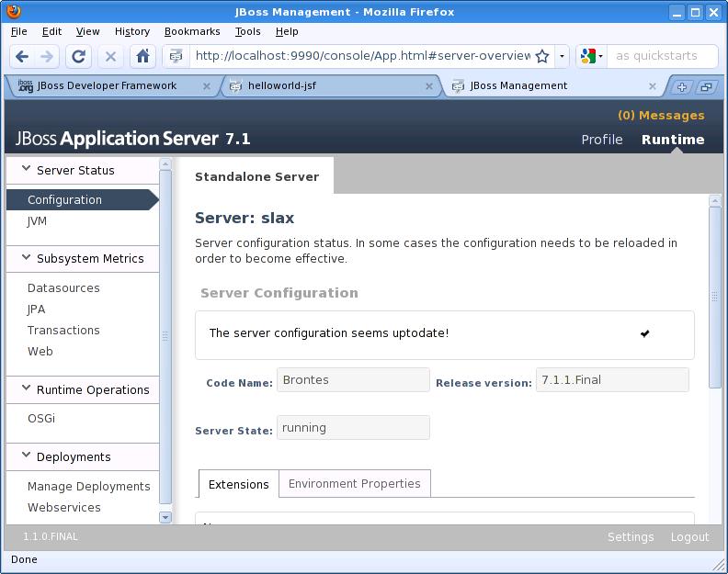Viewport: 728px width, 574px height.
Task: Close the JBoss Developer Framework tab
Action: click(207, 86)
